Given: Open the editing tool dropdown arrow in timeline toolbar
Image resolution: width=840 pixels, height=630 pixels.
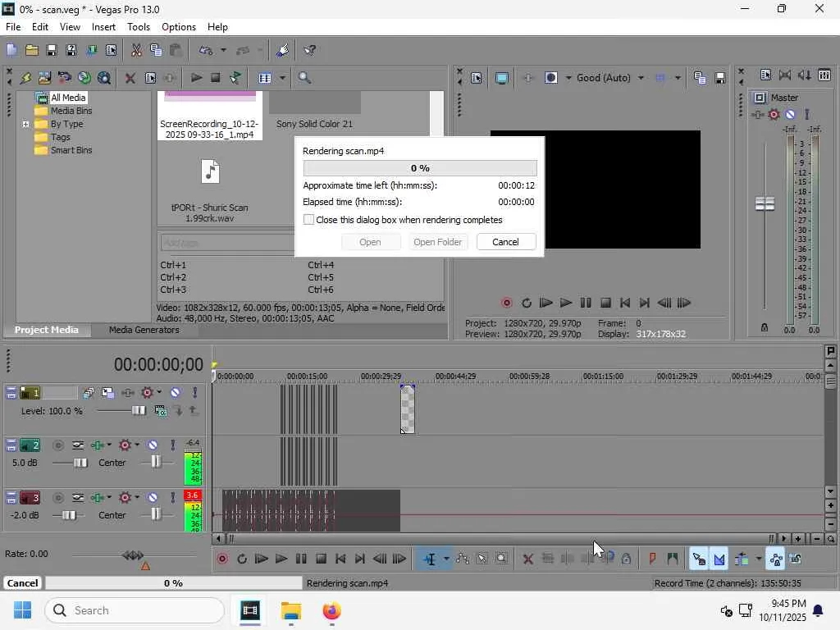Looking at the screenshot, I should (446, 559).
